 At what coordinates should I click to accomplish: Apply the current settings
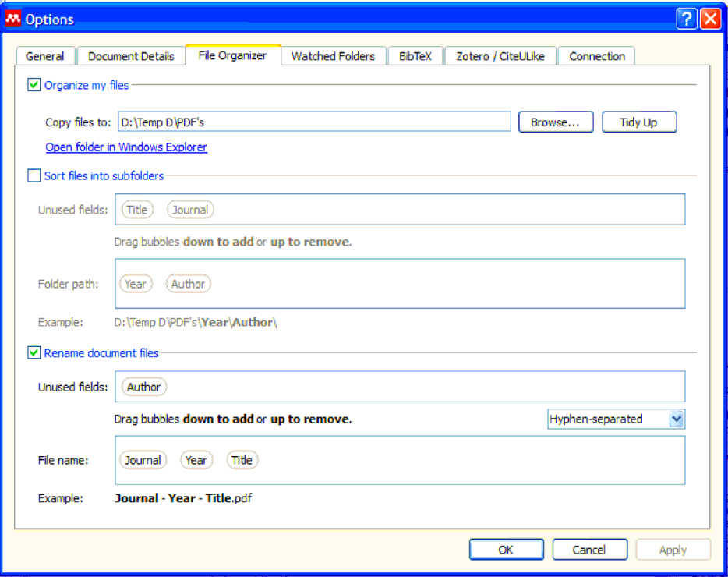(x=673, y=549)
